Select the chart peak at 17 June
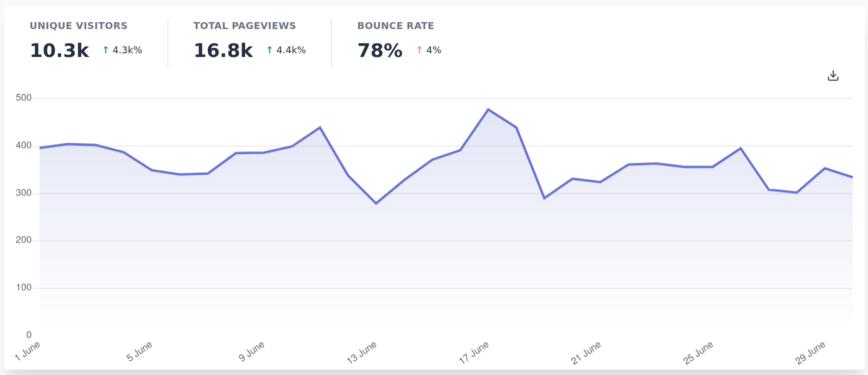 488,110
